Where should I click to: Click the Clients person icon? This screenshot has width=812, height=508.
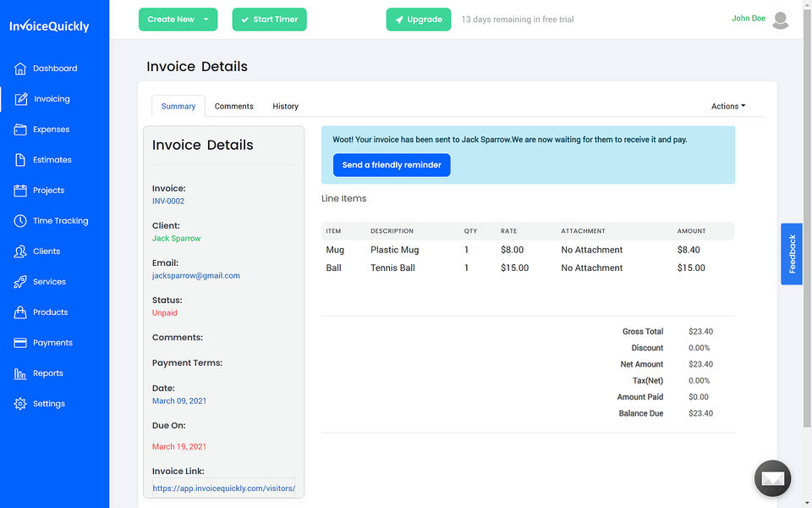coord(20,251)
